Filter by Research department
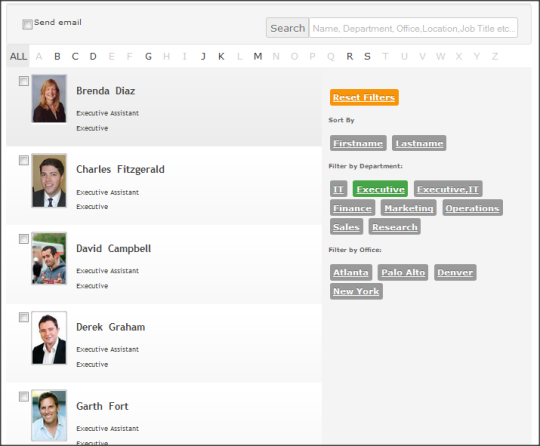 [x=395, y=227]
